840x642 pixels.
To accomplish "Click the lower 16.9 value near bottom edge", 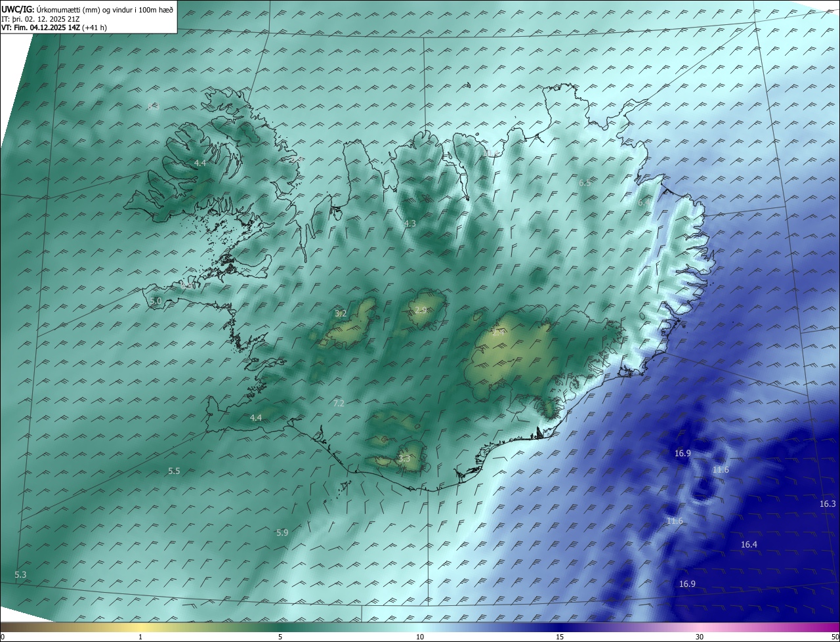I will (x=687, y=584).
